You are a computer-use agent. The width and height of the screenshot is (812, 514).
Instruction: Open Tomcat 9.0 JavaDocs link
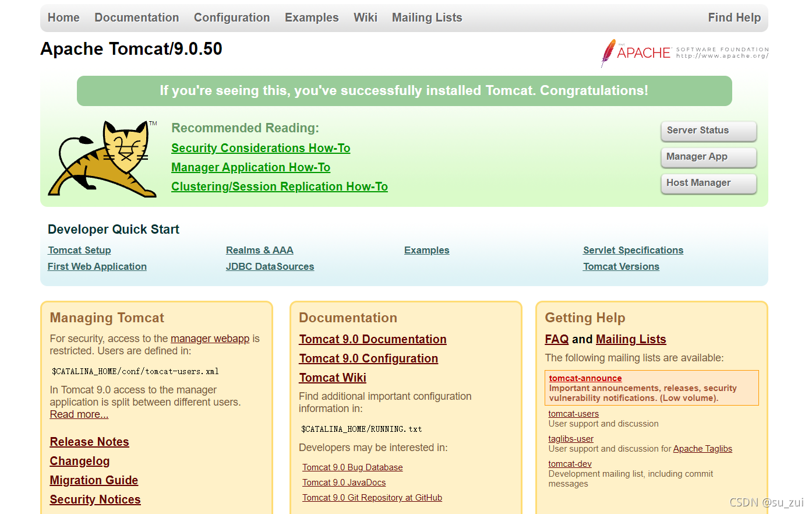click(x=344, y=483)
